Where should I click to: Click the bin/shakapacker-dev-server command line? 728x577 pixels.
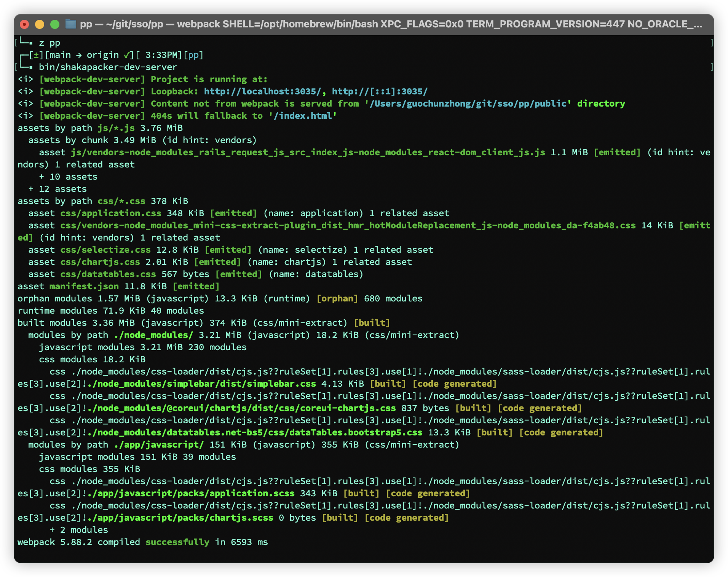point(108,67)
